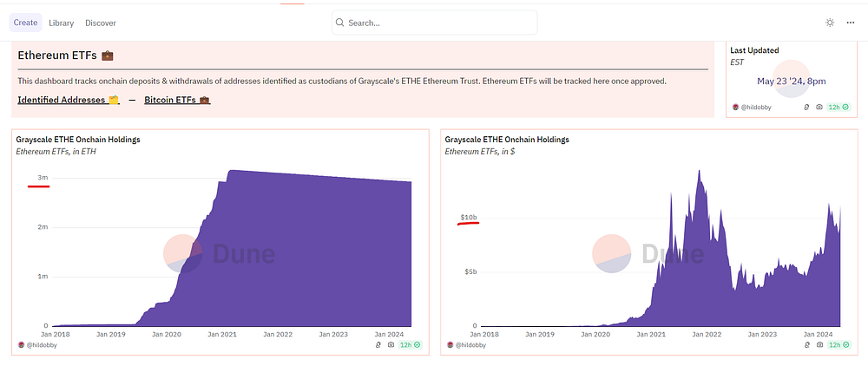Click 12h refresh badge under dollar chart
The height and width of the screenshot is (366, 868).
[838, 345]
